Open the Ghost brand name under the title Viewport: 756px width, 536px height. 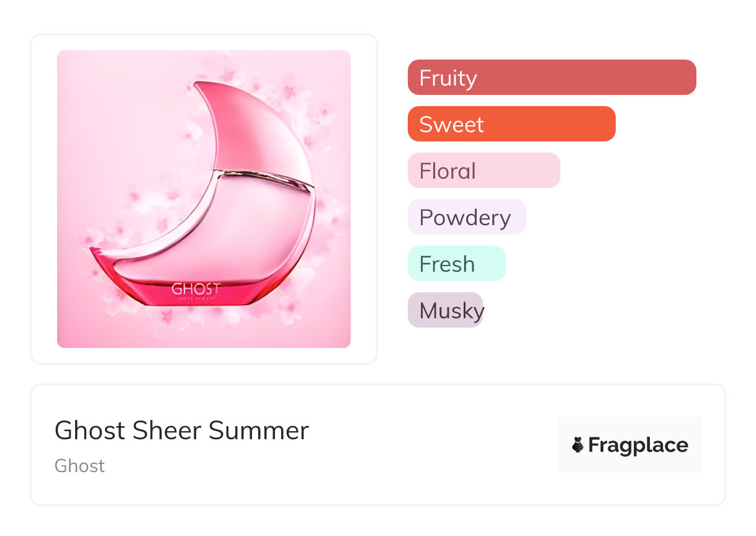pyautogui.click(x=79, y=466)
